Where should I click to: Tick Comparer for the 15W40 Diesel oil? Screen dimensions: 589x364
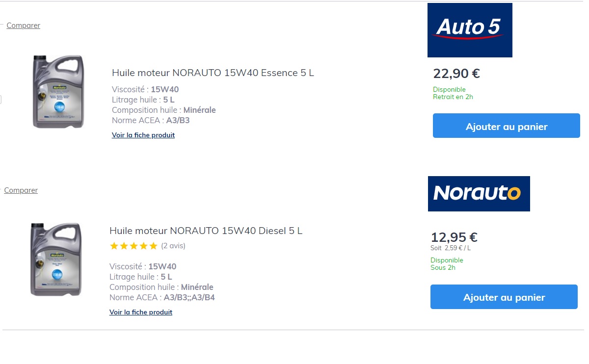(21, 190)
